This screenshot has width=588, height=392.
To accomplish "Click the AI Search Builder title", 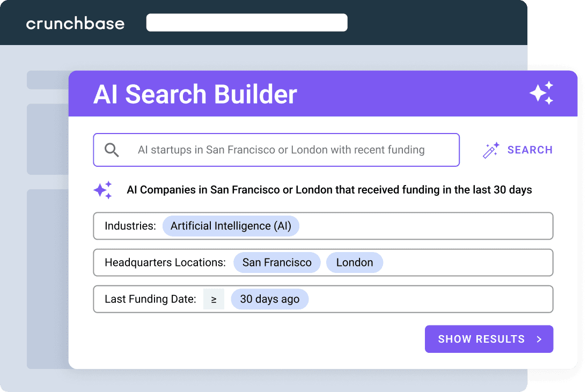I will 195,94.
